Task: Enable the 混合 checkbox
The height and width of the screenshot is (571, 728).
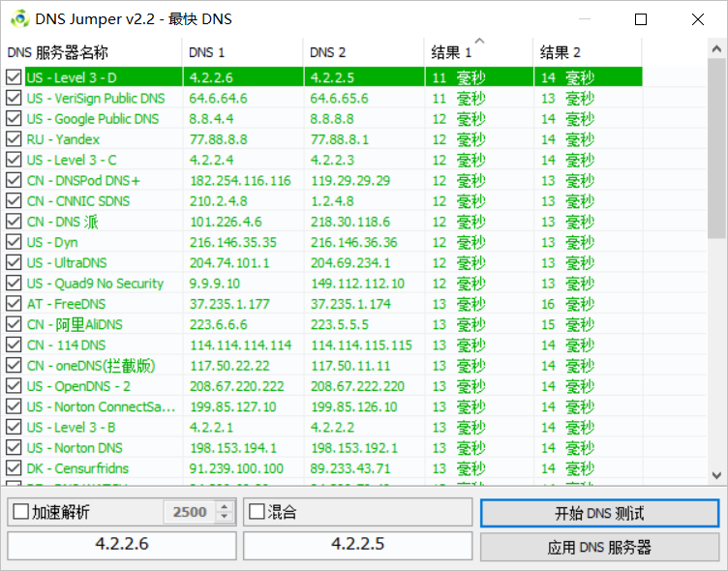Action: 257,512
